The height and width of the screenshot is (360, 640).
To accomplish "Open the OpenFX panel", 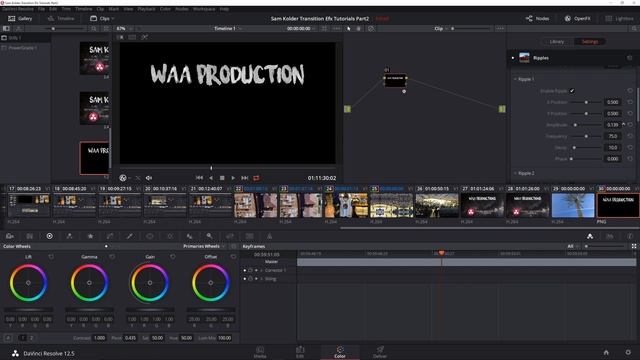I will coord(578,18).
